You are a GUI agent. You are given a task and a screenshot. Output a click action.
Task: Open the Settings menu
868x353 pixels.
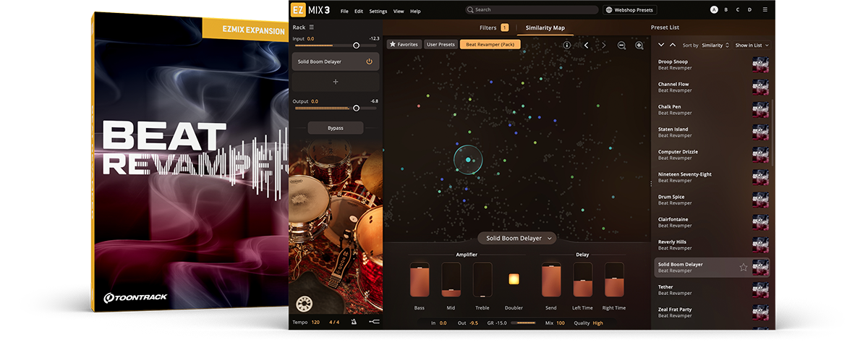pyautogui.click(x=378, y=11)
